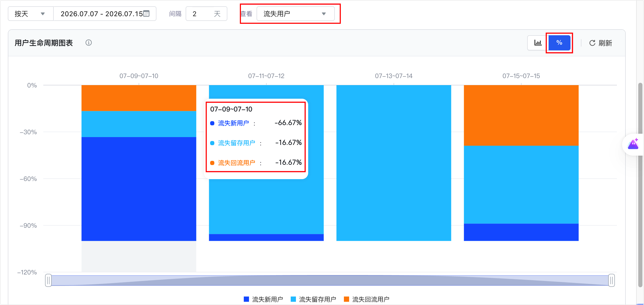The height and width of the screenshot is (305, 644).
Task: Click the dark blue segment of 07-15~07-15 bar
Action: [521, 232]
